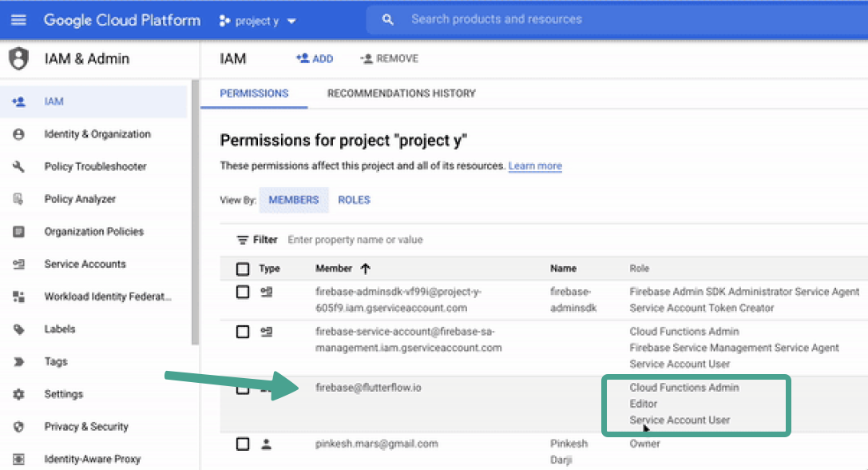The height and width of the screenshot is (470, 868).
Task: Open the Learn more link
Action: [535, 165]
